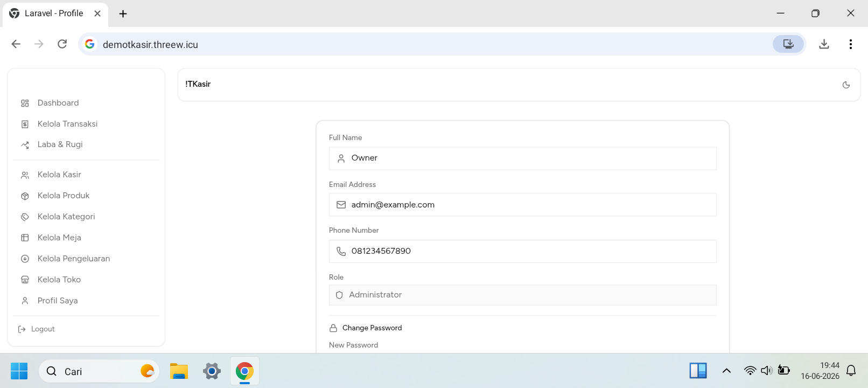This screenshot has width=868, height=388.
Task: Click the Phone Number field
Action: click(522, 252)
